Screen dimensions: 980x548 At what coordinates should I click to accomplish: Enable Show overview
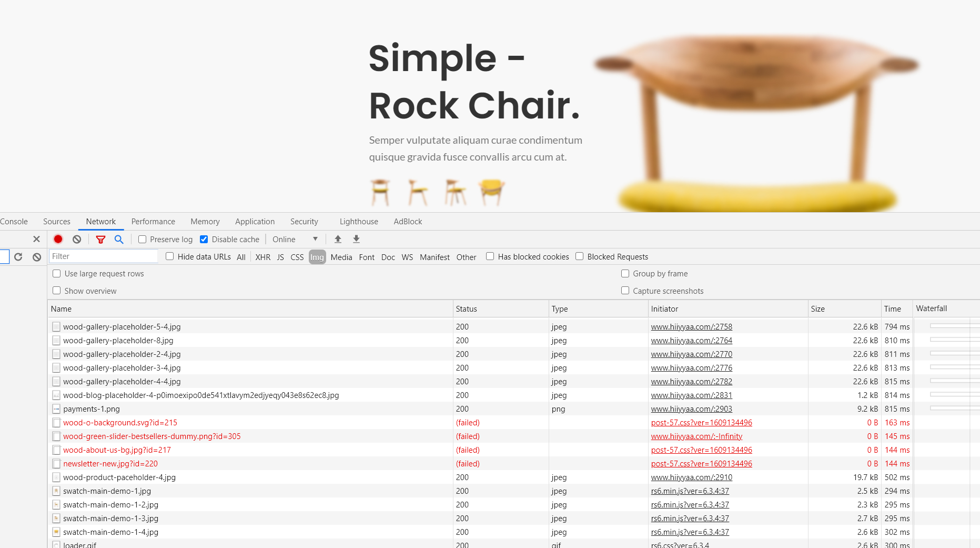coord(56,291)
